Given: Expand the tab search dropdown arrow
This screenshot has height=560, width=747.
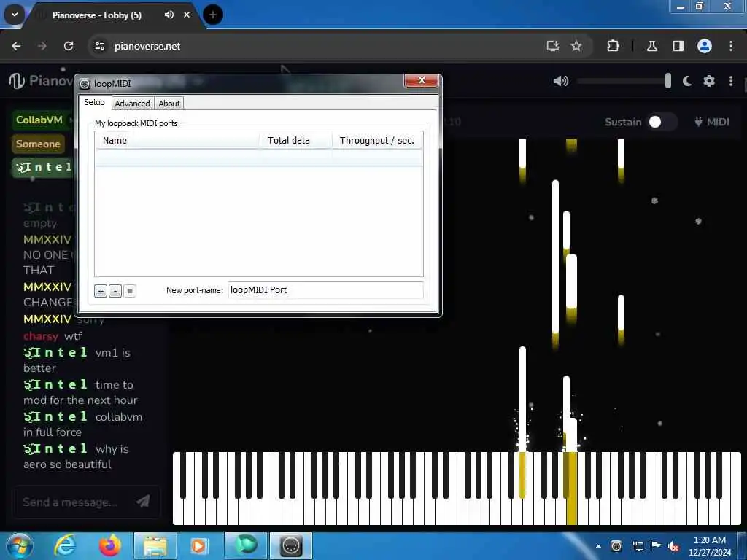Looking at the screenshot, I should coord(15,15).
